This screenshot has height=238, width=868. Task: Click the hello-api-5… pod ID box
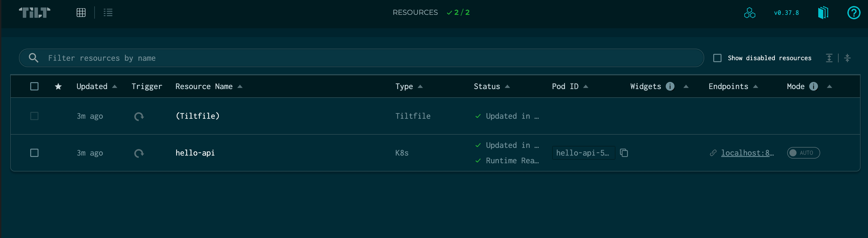coord(583,153)
